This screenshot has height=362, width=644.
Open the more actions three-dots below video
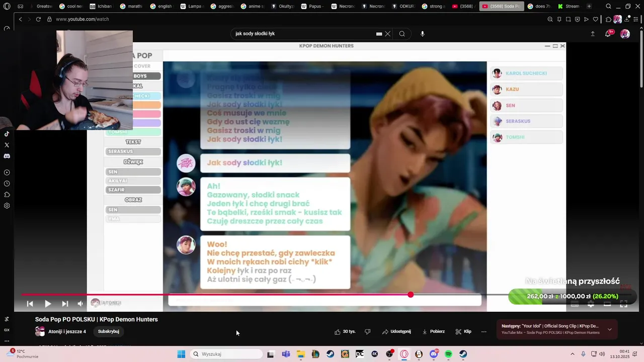[x=484, y=332]
